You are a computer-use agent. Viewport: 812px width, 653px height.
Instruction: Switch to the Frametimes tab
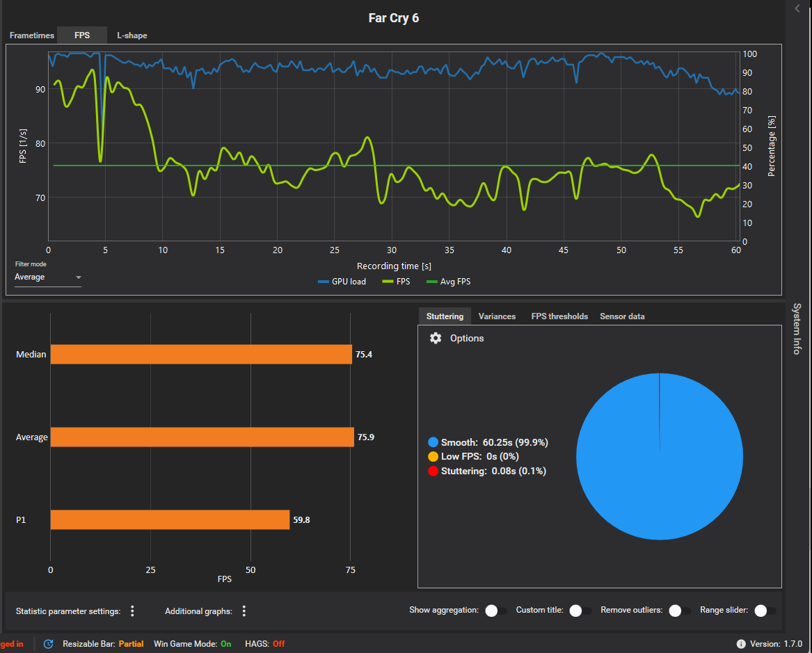tap(31, 35)
